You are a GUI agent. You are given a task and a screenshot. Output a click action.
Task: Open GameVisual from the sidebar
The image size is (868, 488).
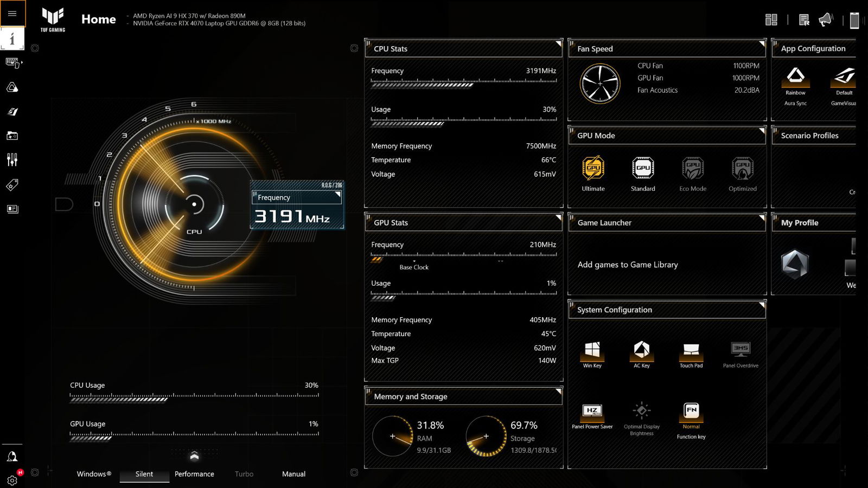click(x=12, y=112)
